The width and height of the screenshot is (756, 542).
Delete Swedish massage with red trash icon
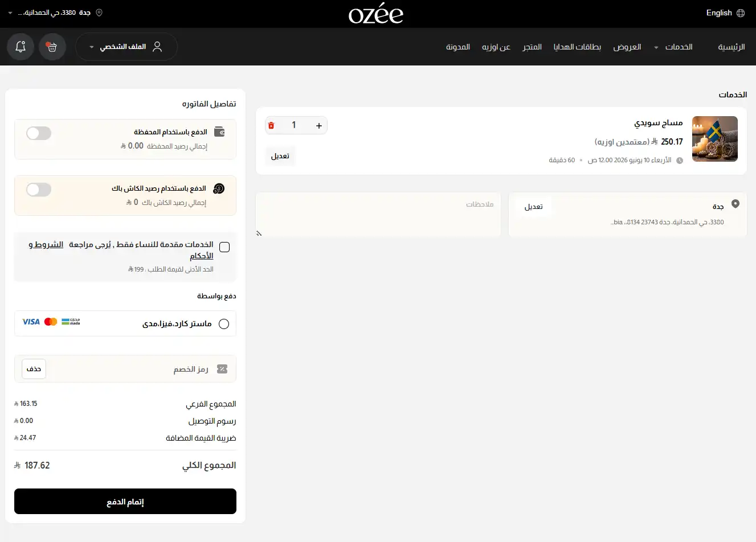pyautogui.click(x=271, y=125)
